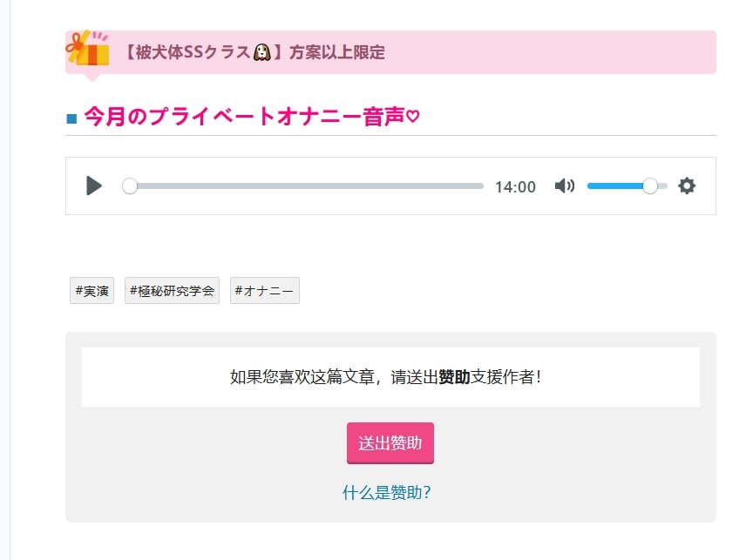This screenshot has width=753, height=560.
Task: Select the third hashtag after #極秘研究学会
Action: coord(264,291)
